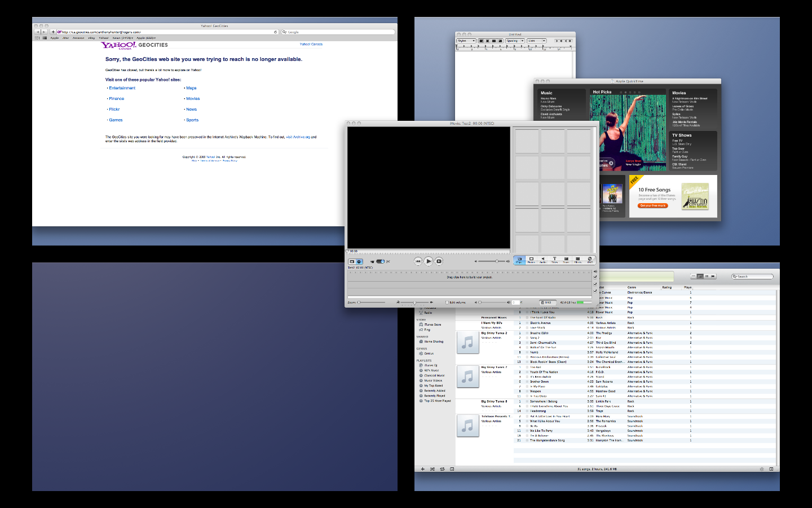Image resolution: width=812 pixels, height=508 pixels.
Task: Open the Clips pane in iMovie
Action: (x=519, y=260)
